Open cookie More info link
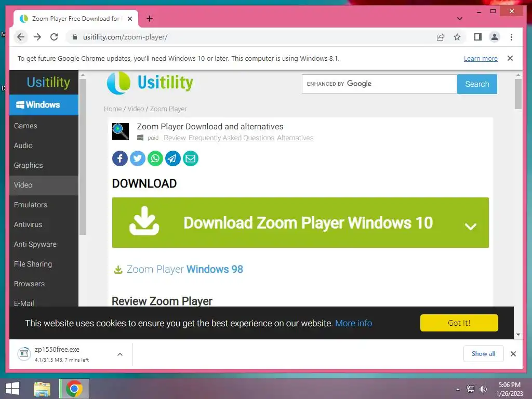The image size is (532, 399). coord(353,323)
